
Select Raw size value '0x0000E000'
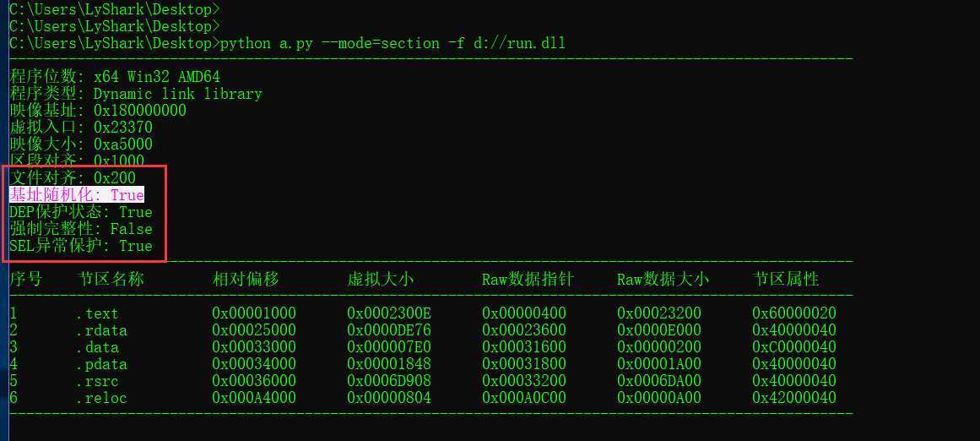[658, 330]
